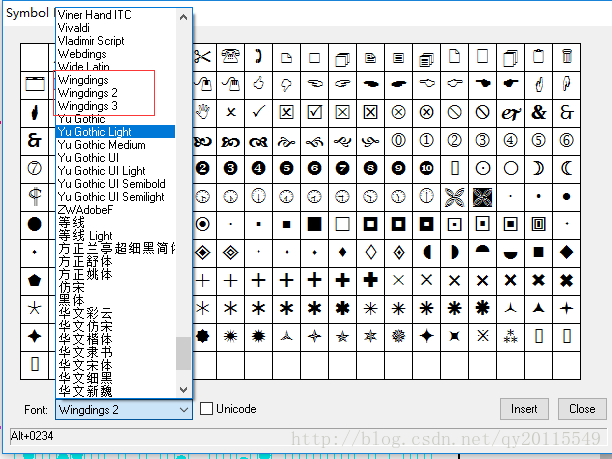Image resolution: width=612 pixels, height=459 pixels.
Task: Click the font list scrollbar thumb
Action: point(183,353)
